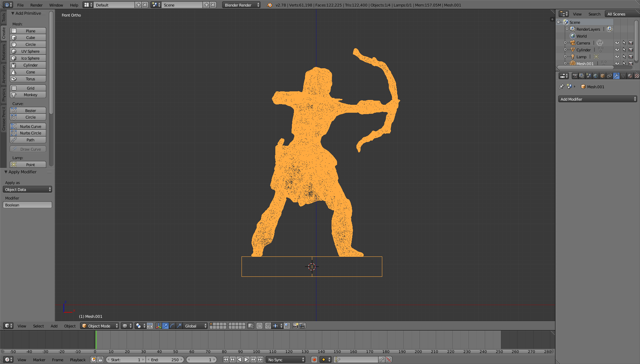Image resolution: width=640 pixels, height=364 pixels.
Task: Click the OpenGL render animation clapper icon
Action: [x=302, y=326]
